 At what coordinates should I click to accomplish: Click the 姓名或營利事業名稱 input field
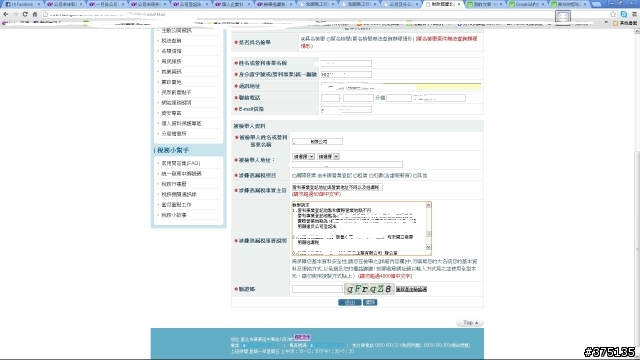tap(346, 63)
